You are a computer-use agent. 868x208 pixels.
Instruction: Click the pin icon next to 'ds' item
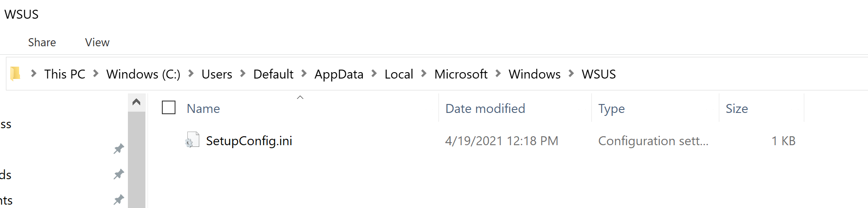(119, 174)
